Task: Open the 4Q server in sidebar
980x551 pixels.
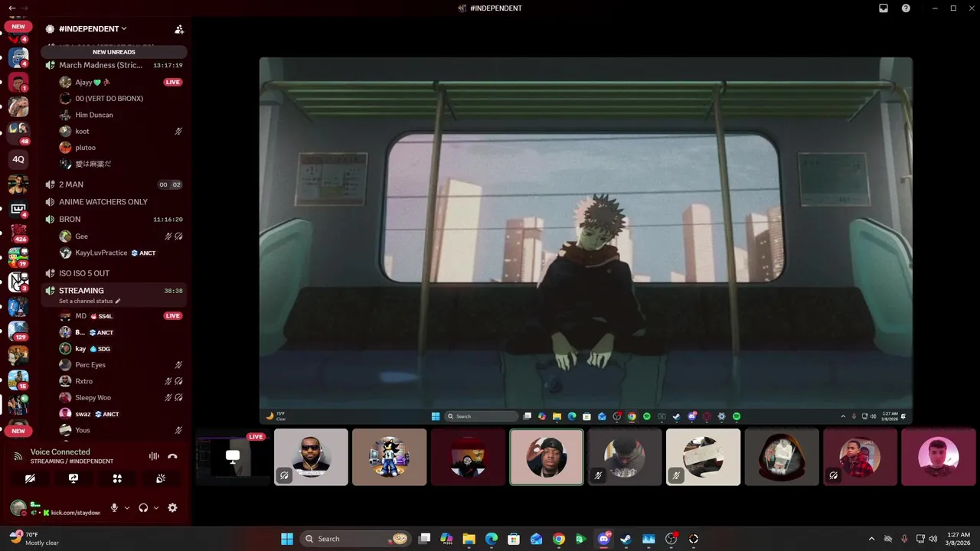Action: (x=18, y=159)
